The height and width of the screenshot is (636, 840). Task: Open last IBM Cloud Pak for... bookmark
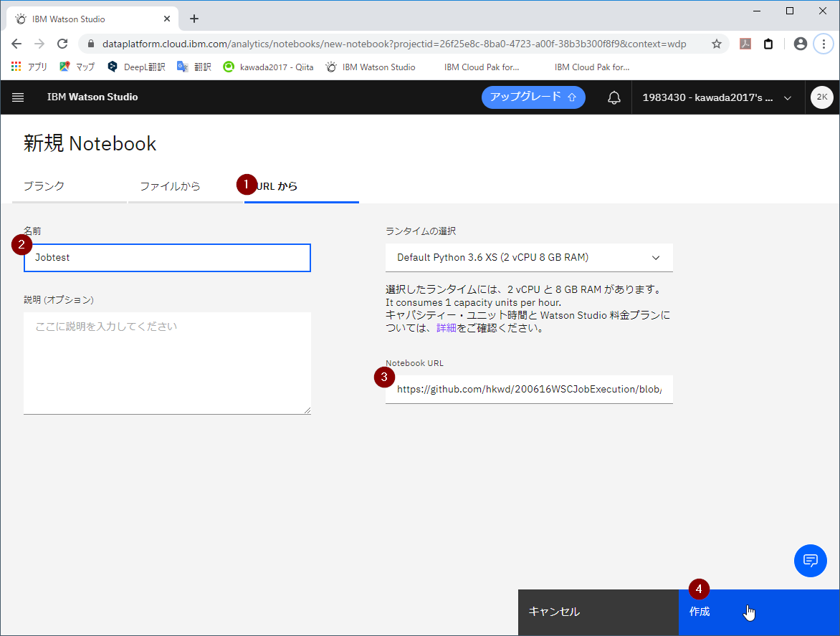(x=591, y=67)
